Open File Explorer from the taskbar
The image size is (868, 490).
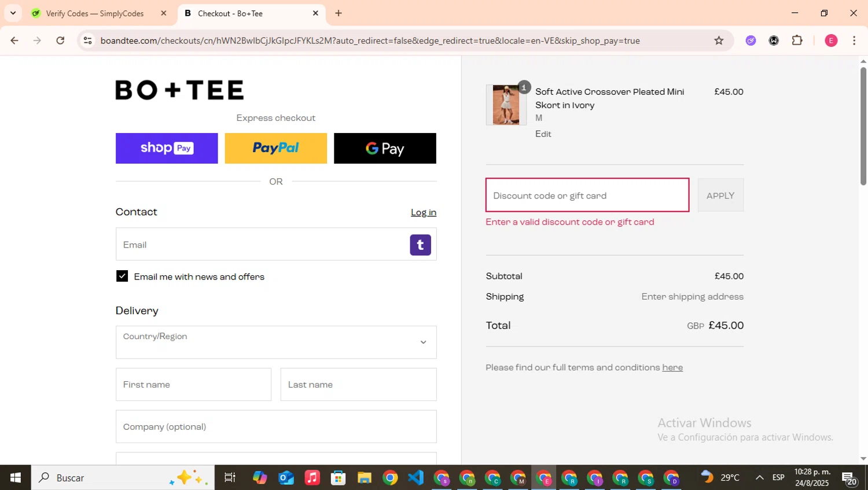[x=364, y=477]
